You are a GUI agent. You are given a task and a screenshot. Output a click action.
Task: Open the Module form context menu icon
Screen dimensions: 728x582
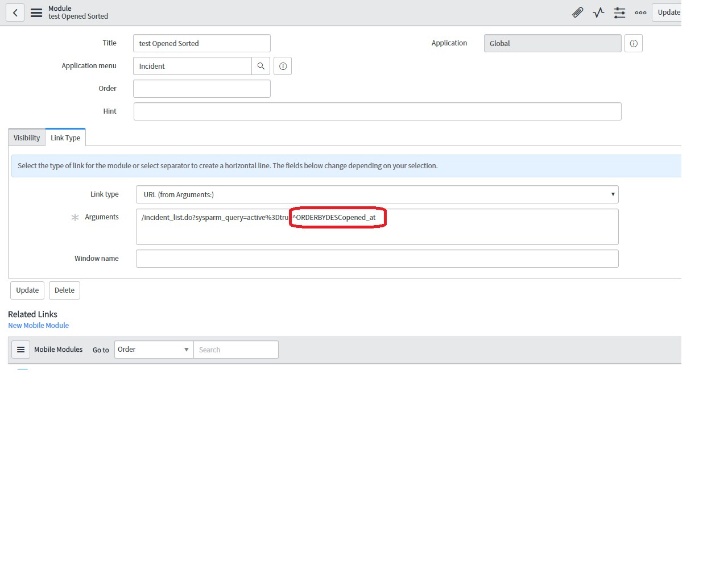pyautogui.click(x=36, y=13)
